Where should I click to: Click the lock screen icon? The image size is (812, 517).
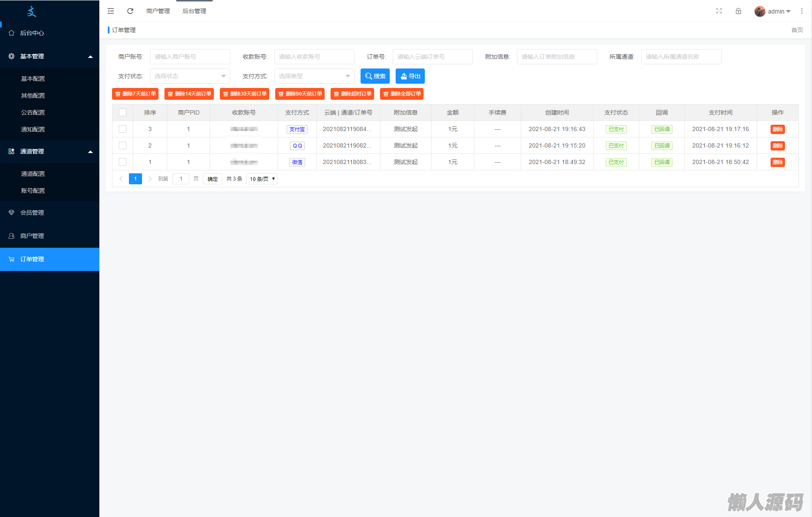coord(738,11)
